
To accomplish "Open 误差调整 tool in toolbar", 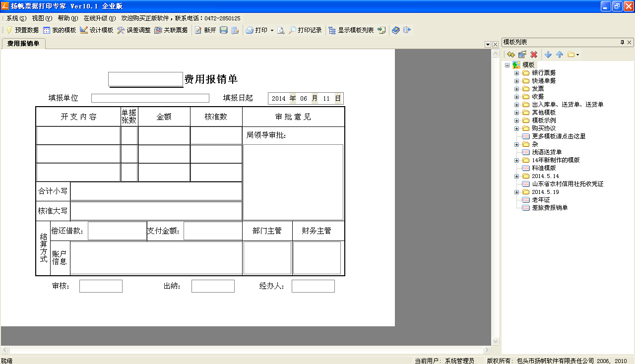I will pyautogui.click(x=133, y=30).
